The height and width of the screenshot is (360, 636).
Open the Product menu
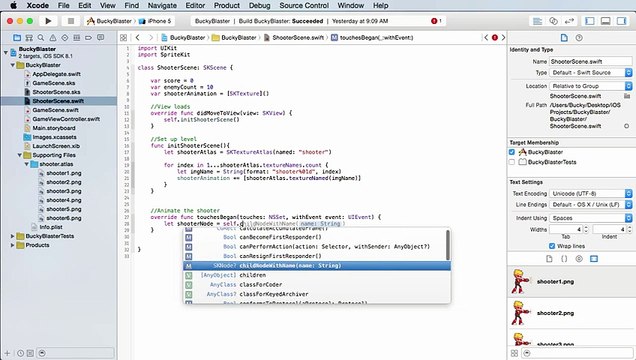click(227, 6)
